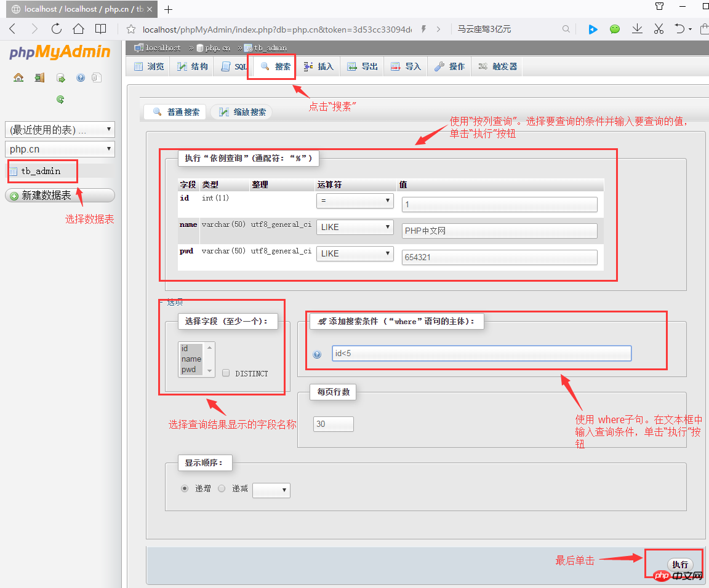
Task: Click the where condition text box
Action: pos(481,354)
